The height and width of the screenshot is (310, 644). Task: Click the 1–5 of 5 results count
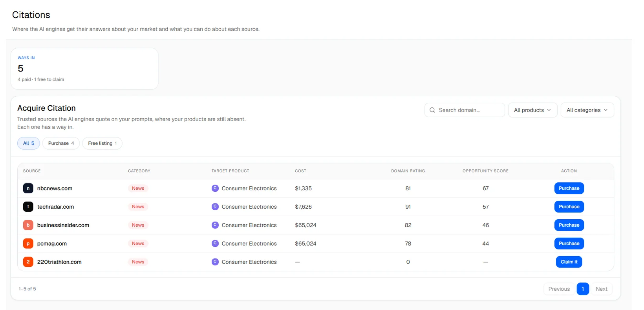tap(27, 289)
